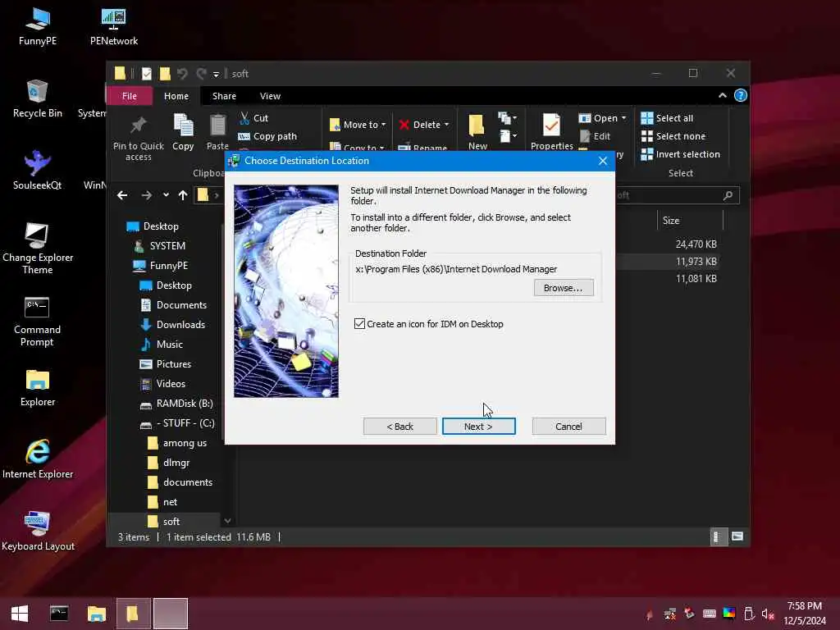The image size is (840, 630).
Task: Click the < Back button
Action: (x=399, y=427)
